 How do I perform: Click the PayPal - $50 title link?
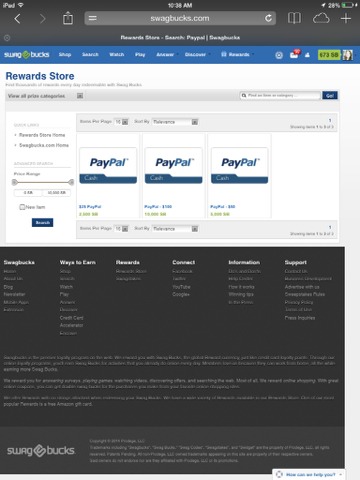coord(223,207)
